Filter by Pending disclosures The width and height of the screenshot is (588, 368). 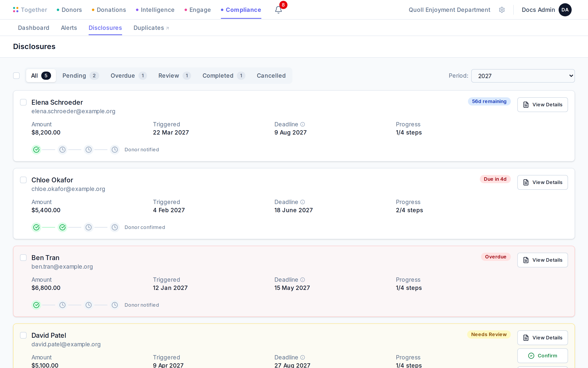[x=80, y=76]
